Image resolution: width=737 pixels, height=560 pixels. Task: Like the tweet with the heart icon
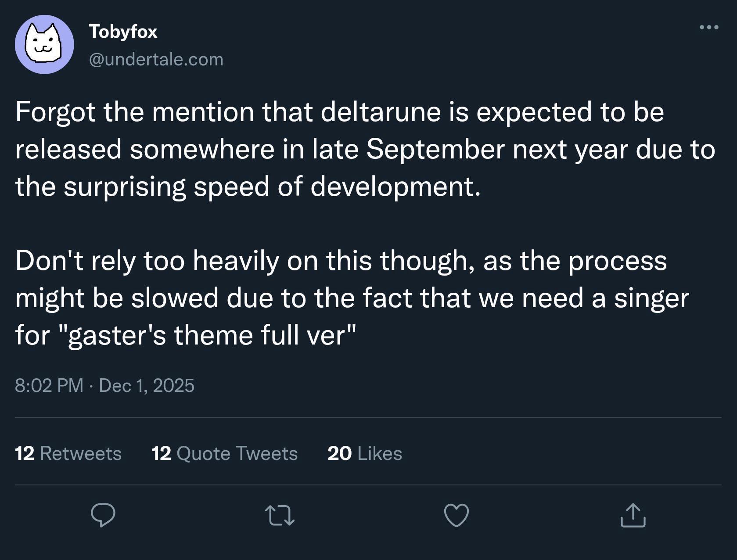(457, 515)
